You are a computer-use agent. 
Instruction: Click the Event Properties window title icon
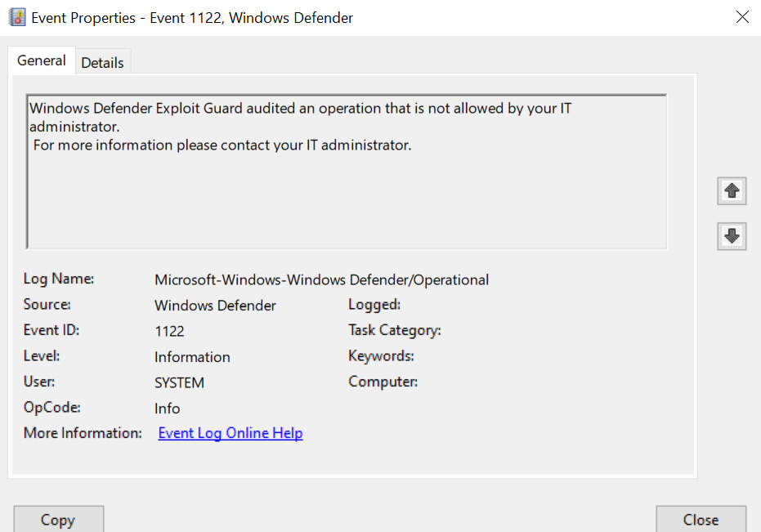coord(17,17)
